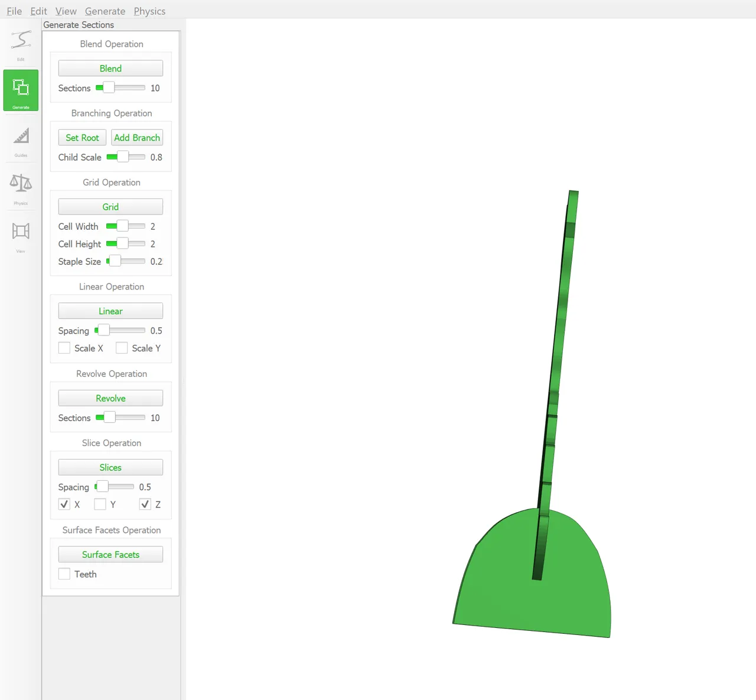Viewport: 756px width, 700px height.
Task: Adjust the Cell Height slider
Action: [x=126, y=243]
